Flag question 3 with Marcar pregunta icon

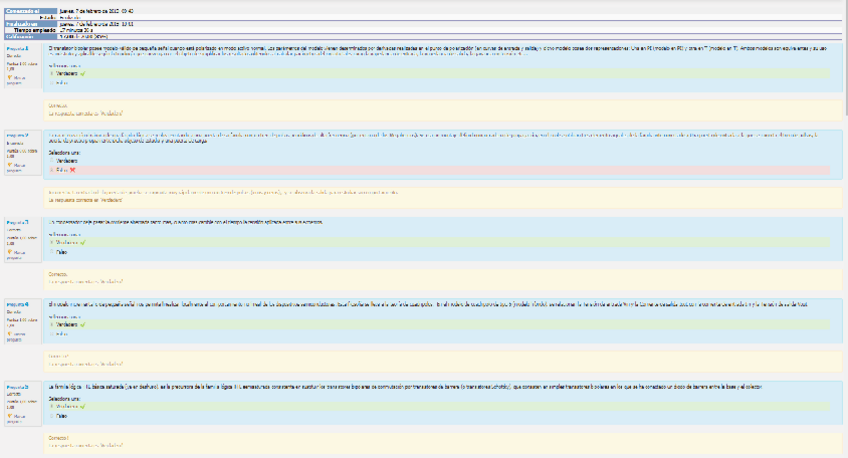point(10,252)
